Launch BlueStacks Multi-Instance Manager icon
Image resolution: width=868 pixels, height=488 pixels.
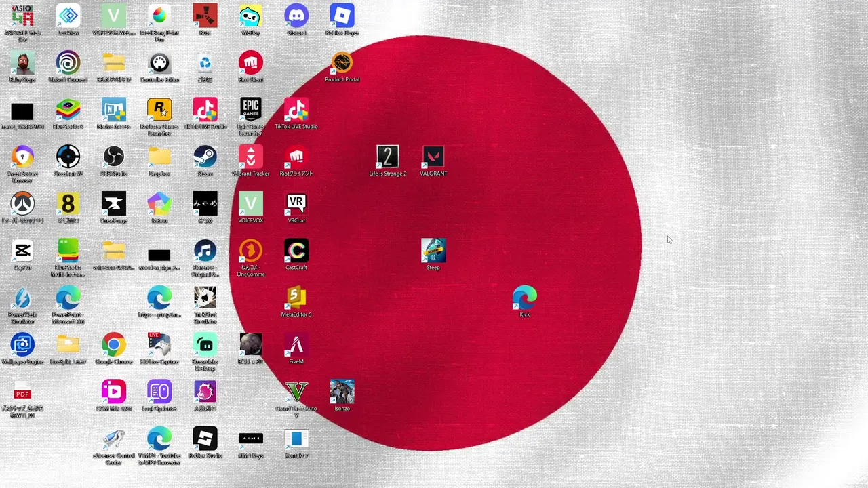coord(68,251)
